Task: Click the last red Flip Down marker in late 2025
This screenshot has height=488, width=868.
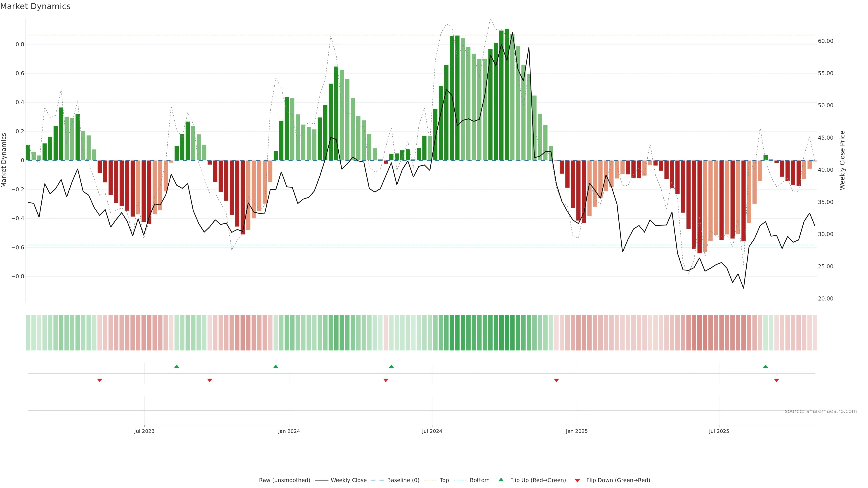Action: (777, 380)
